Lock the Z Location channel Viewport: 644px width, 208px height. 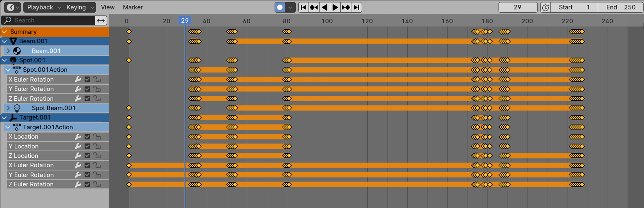tap(97, 156)
